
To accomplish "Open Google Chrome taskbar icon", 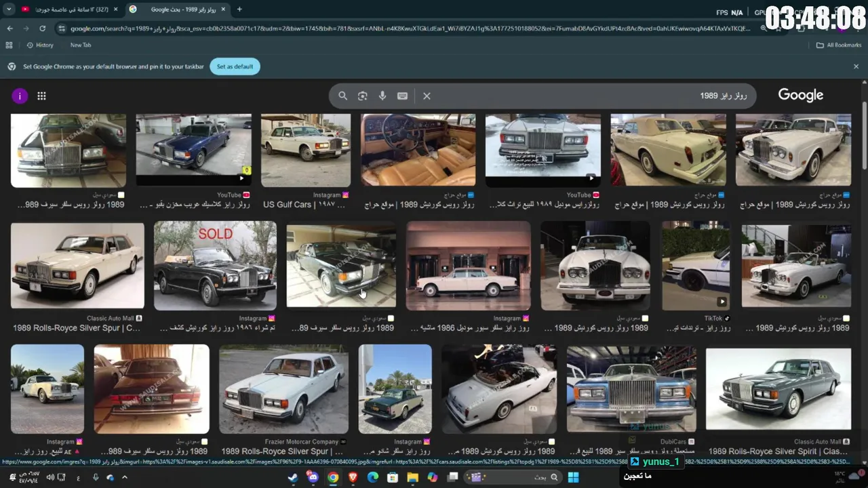I will coord(333,477).
